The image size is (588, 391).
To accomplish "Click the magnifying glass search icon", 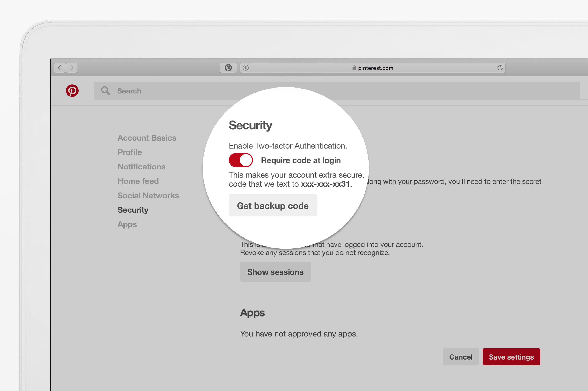I will click(x=105, y=91).
